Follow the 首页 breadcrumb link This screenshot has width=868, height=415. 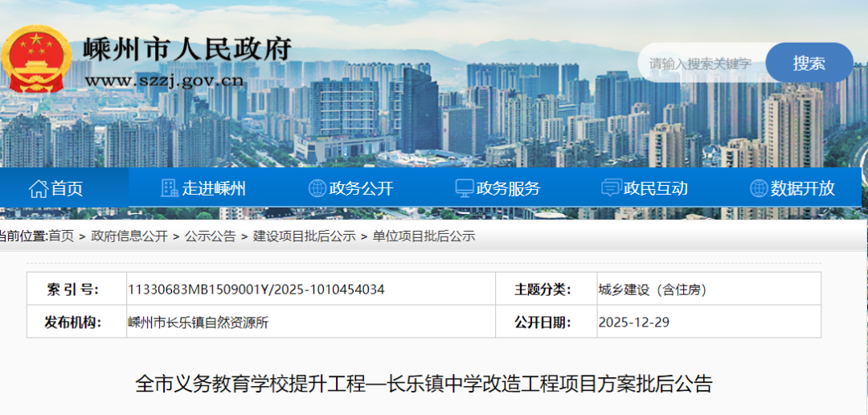[61, 236]
